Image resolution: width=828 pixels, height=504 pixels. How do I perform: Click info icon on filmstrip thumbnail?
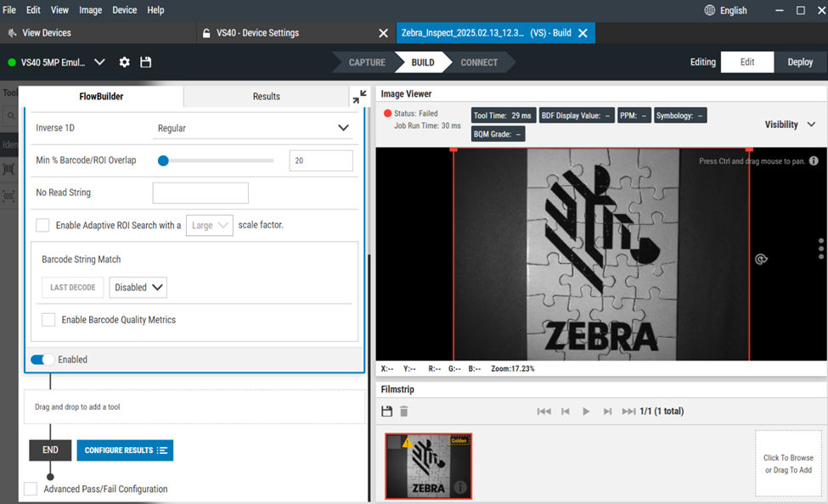tap(460, 487)
